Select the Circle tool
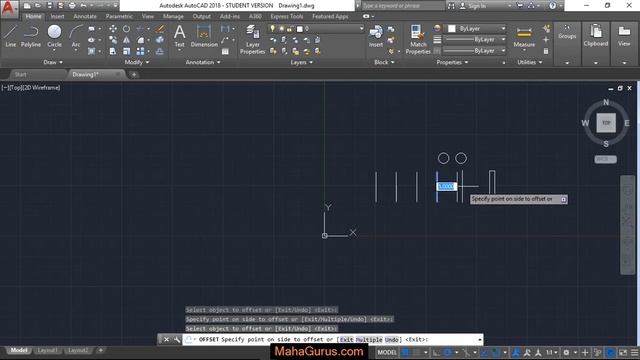Image resolution: width=640 pixels, height=360 pixels. [54, 36]
